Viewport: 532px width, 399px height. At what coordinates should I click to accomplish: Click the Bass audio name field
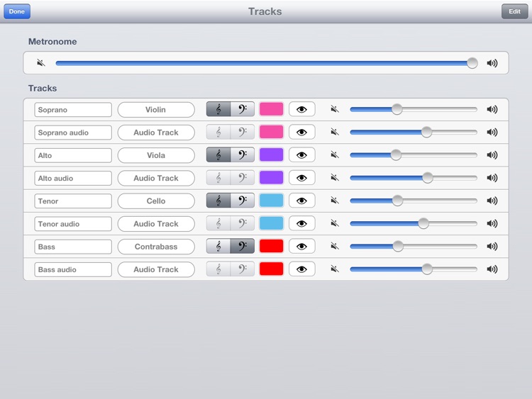tap(73, 269)
